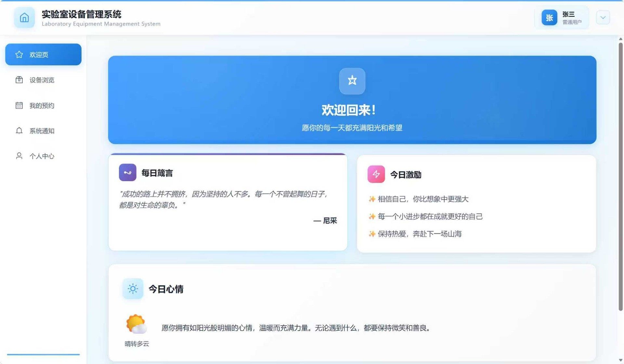This screenshot has width=624, height=364.
Task: Go to 设备浏览 in sidebar
Action: (x=42, y=80)
